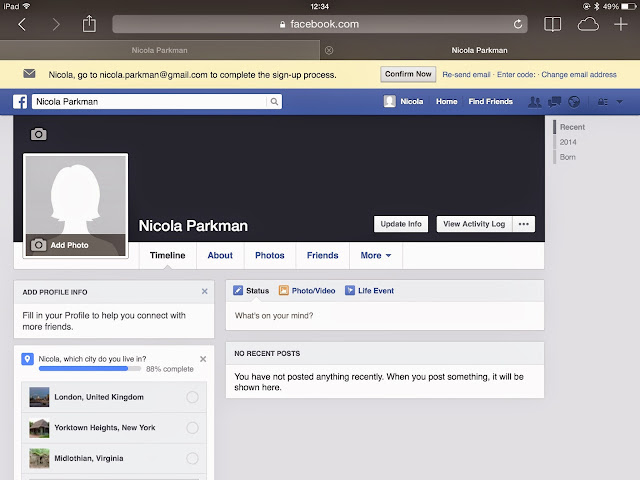Click the Enter code link

tap(516, 75)
